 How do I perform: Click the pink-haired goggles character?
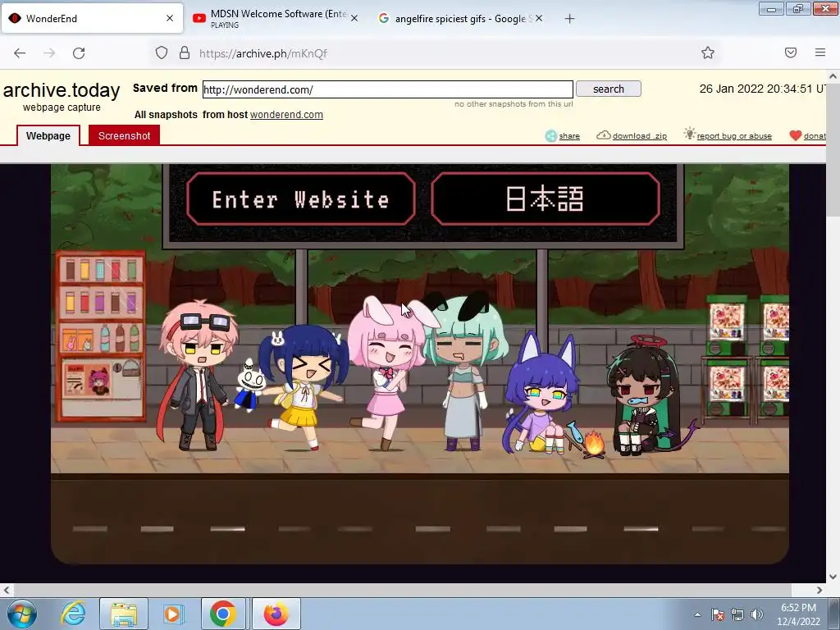coord(196,375)
